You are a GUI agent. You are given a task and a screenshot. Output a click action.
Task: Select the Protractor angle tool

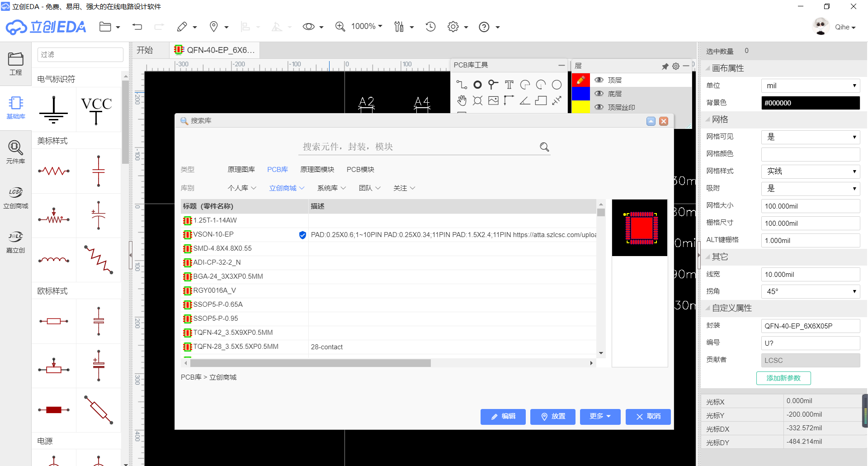tap(525, 100)
